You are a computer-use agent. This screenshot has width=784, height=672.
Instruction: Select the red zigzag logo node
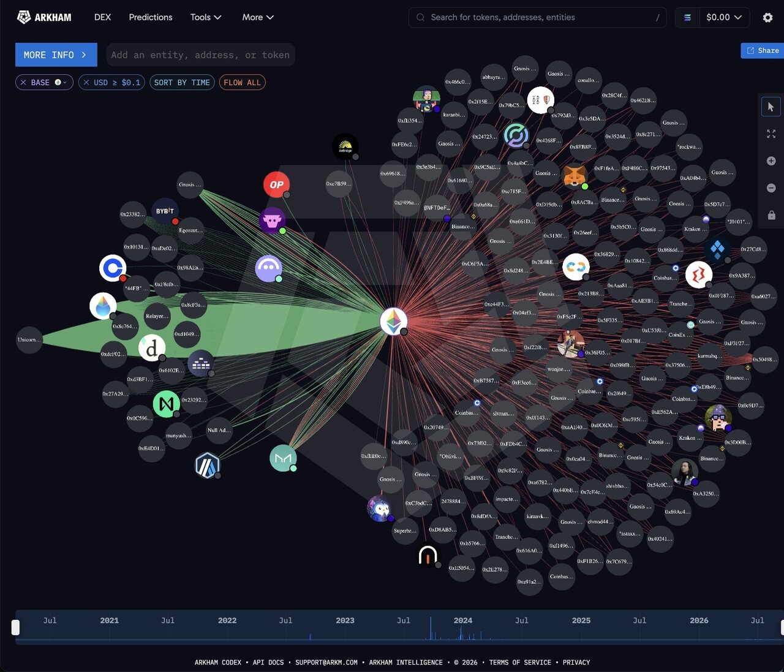tap(699, 275)
